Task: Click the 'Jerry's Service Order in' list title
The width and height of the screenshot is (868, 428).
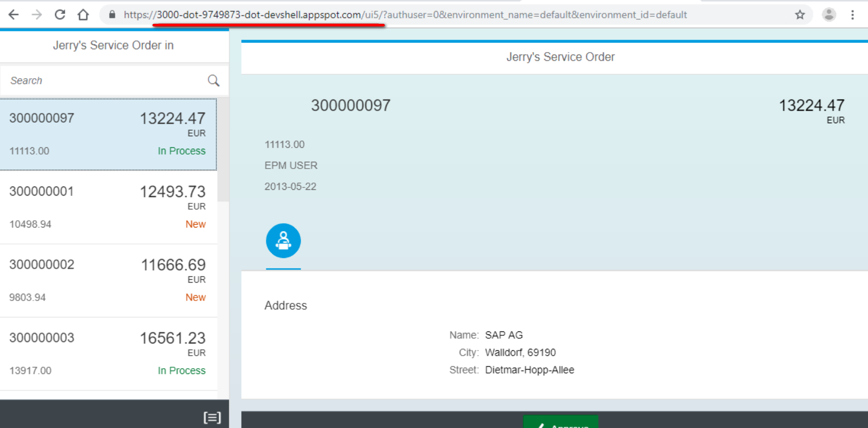Action: (x=113, y=45)
